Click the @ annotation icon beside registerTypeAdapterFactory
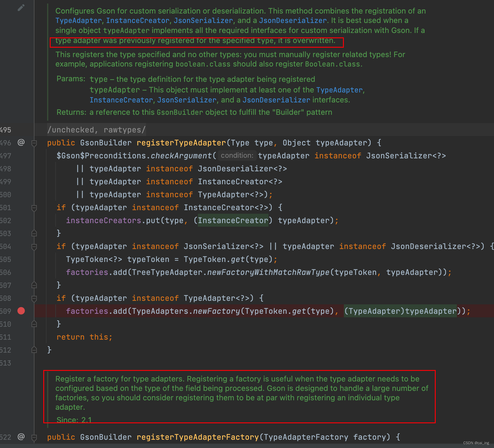The image size is (494, 448). tap(21, 437)
